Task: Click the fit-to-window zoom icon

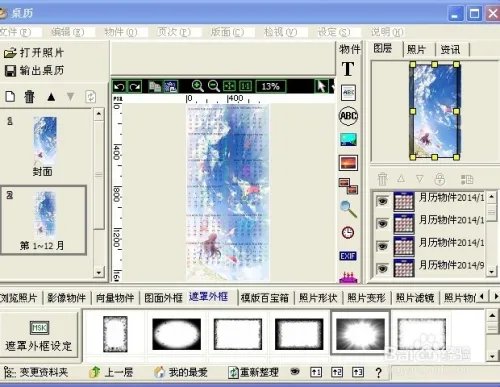Action: (229, 86)
